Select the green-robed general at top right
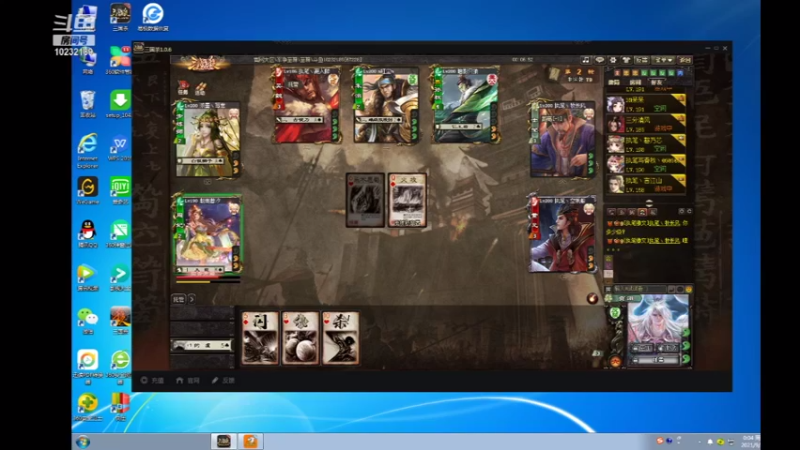This screenshot has width=800, height=450. tap(465, 105)
